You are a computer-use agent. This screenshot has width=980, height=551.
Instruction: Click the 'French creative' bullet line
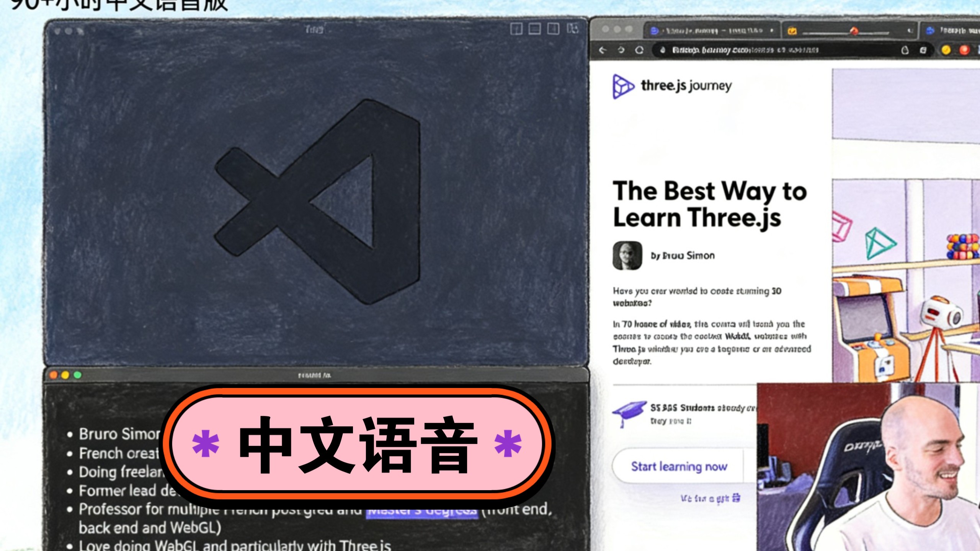pos(113,453)
